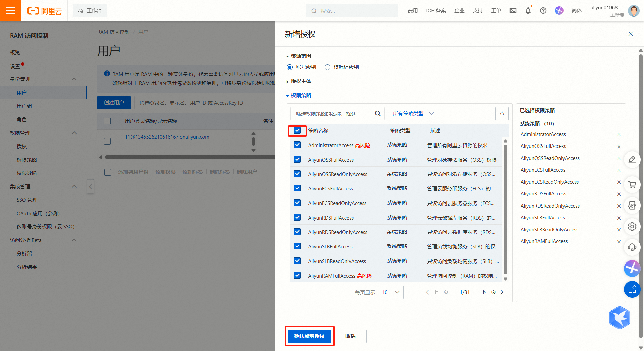Click the user table horizontal scrollbar
This screenshot has width=644, height=351.
[190, 157]
